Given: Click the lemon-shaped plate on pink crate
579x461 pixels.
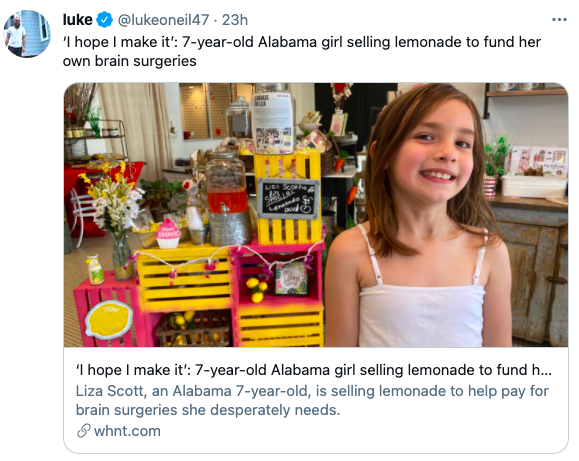Looking at the screenshot, I should coord(109,320).
